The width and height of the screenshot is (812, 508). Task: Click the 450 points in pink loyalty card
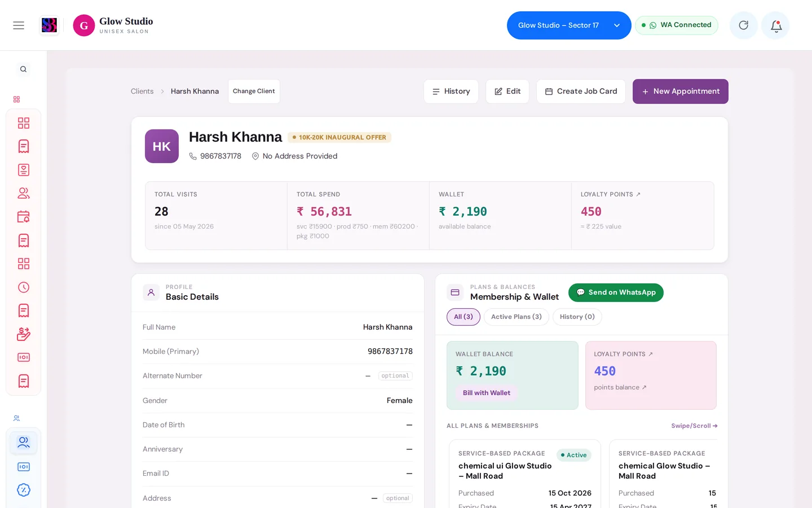pyautogui.click(x=605, y=371)
